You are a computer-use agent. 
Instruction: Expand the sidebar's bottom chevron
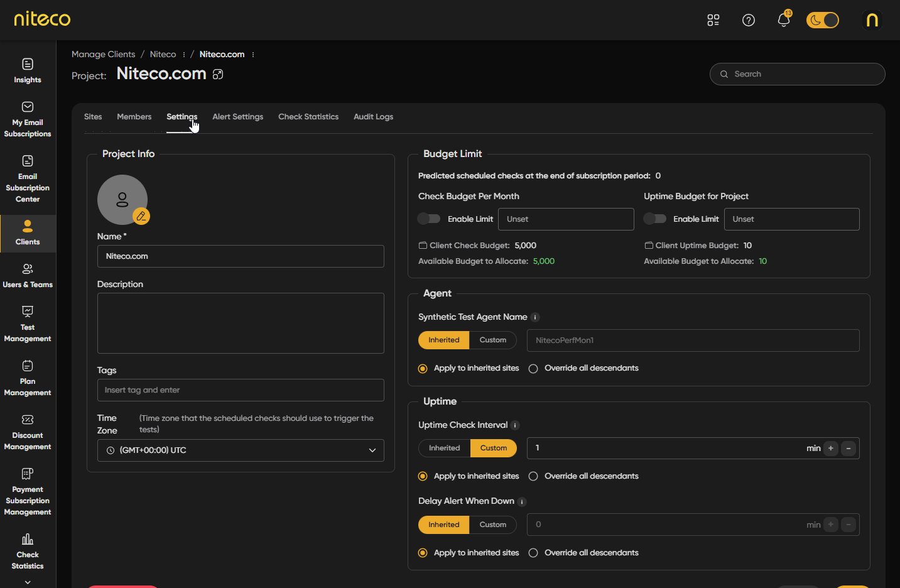coord(28,582)
